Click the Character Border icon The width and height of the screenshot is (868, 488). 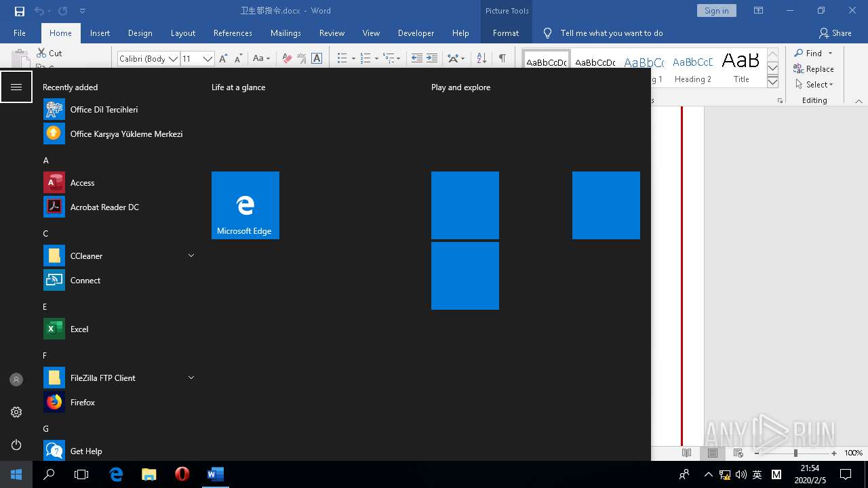pyautogui.click(x=317, y=58)
